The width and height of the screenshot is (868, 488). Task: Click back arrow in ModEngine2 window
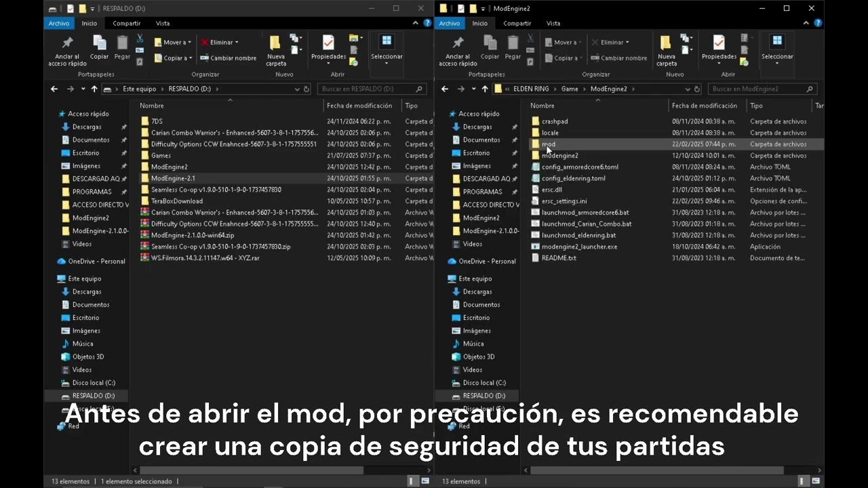coord(445,89)
